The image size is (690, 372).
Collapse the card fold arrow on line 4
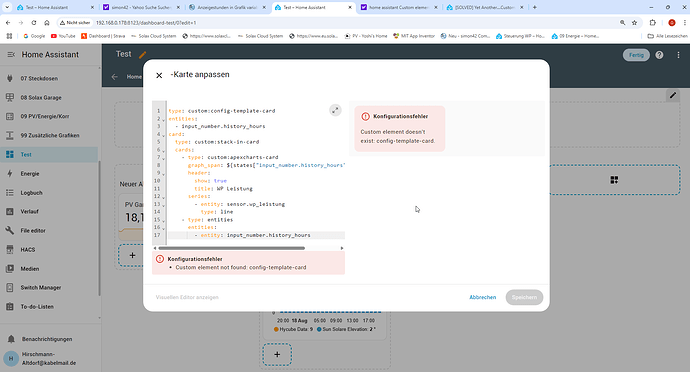164,135
